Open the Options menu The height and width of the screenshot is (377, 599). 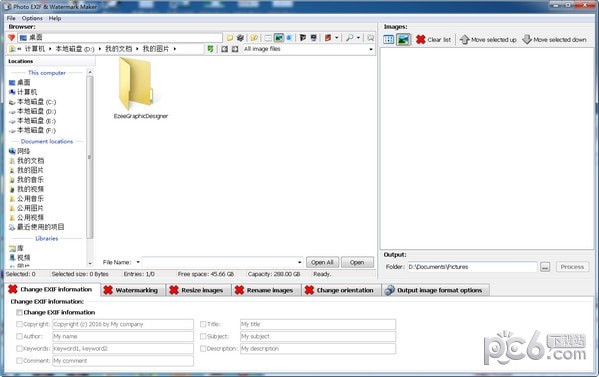(x=32, y=18)
